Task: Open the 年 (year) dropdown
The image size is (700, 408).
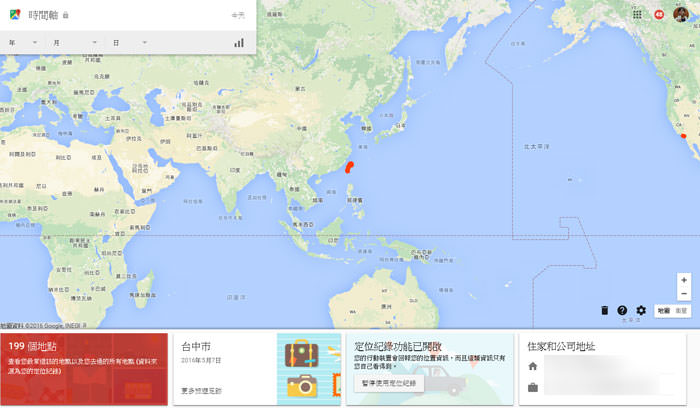Action: 23,43
